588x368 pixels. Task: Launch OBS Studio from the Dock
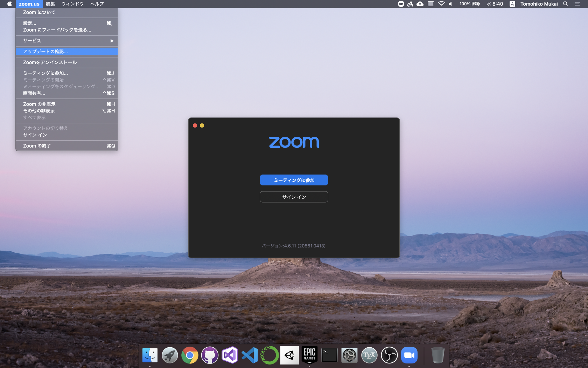[389, 355]
